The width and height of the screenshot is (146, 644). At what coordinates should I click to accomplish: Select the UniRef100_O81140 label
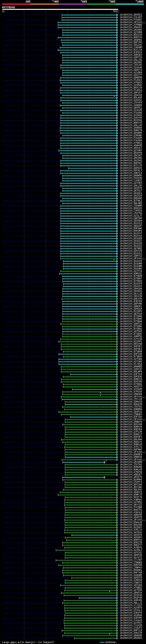[131, 45]
